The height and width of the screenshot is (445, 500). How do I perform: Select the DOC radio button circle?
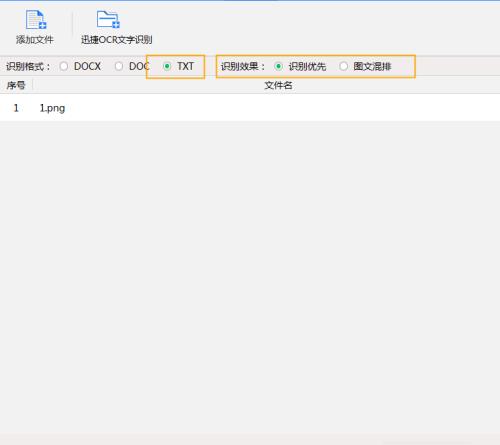coord(119,66)
